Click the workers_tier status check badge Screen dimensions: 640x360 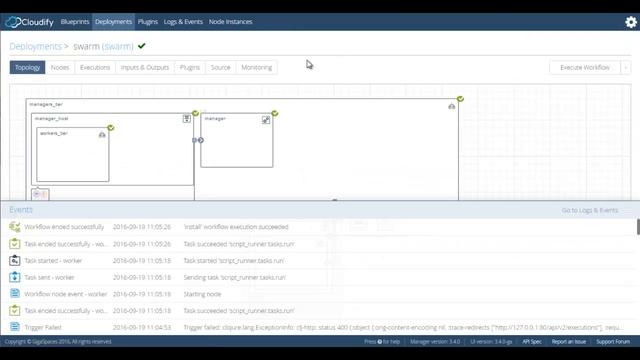pyautogui.click(x=111, y=128)
